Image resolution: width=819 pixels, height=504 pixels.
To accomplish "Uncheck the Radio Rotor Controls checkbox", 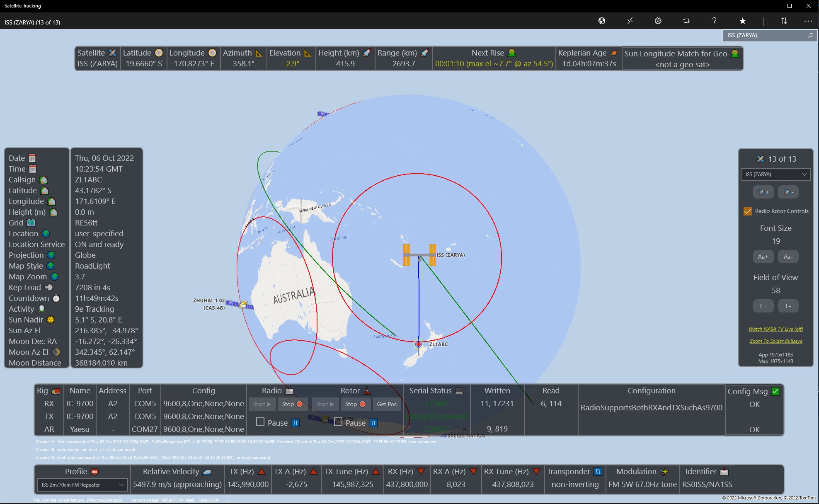I will pos(748,211).
